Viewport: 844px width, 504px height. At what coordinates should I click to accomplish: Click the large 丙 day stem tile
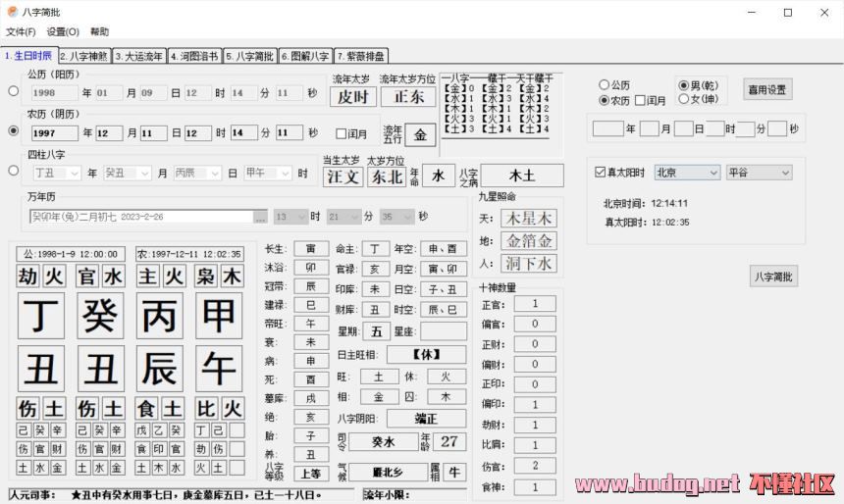(x=159, y=317)
